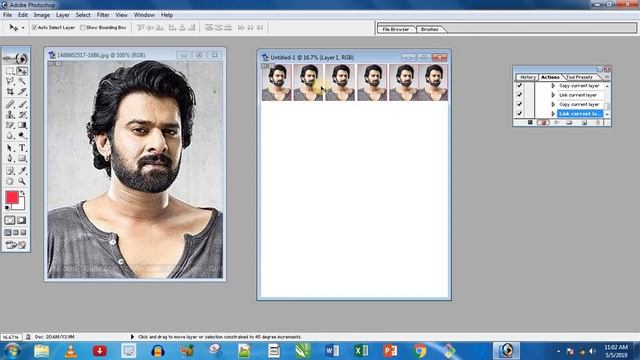
Task: Delete the selected action with trash icon
Action: tap(597, 122)
